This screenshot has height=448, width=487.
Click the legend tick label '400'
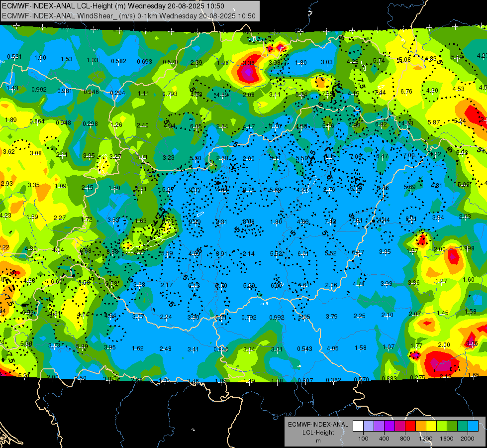pyautogui.click(x=384, y=439)
